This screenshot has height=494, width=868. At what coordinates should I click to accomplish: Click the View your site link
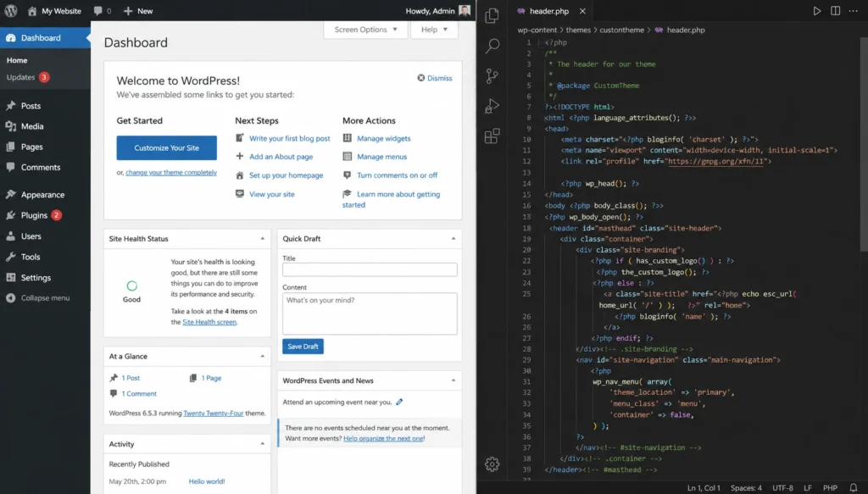[x=272, y=194]
